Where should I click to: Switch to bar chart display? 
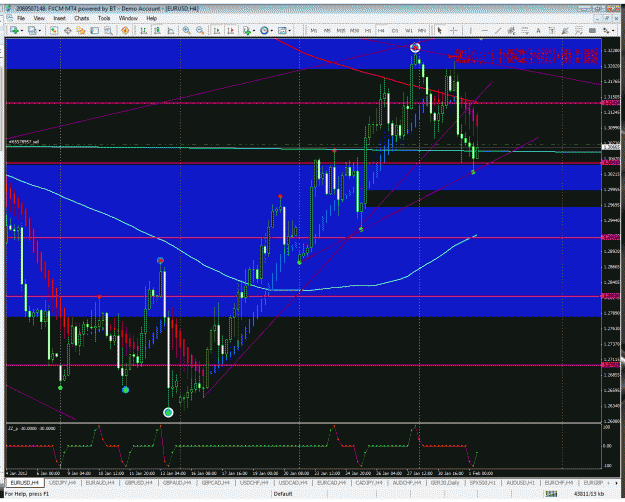pos(143,30)
